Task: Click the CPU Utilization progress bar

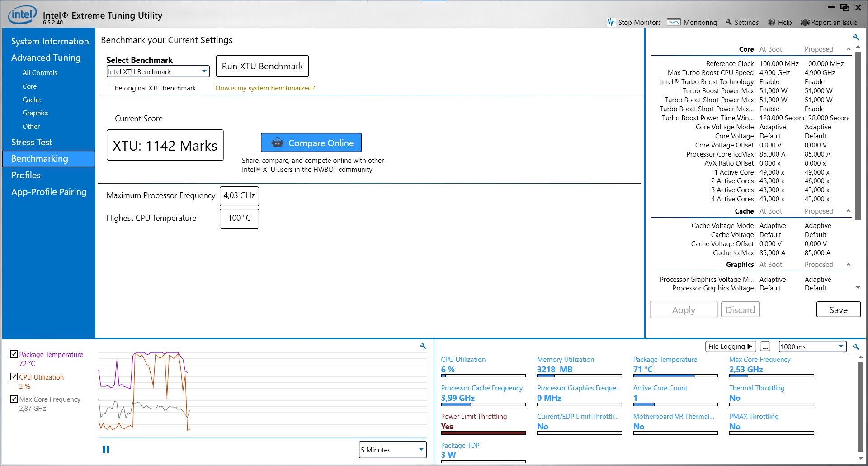Action: [x=483, y=376]
